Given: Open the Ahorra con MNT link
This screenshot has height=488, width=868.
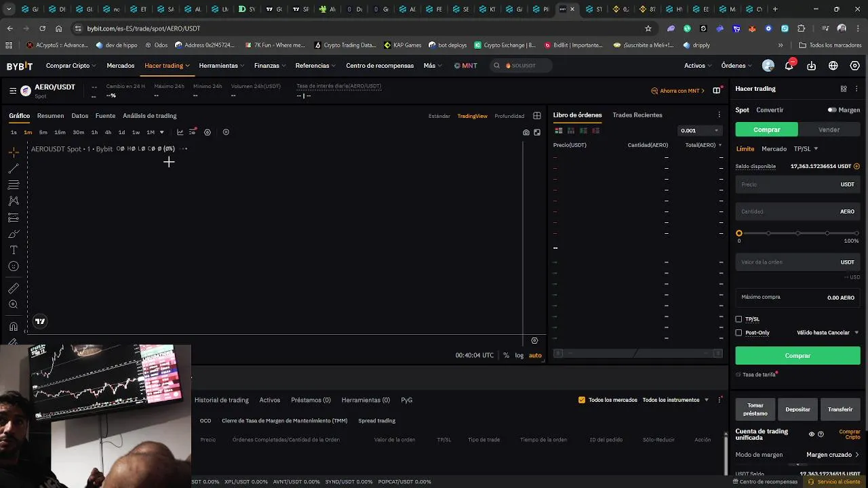Looking at the screenshot, I should tap(677, 91).
